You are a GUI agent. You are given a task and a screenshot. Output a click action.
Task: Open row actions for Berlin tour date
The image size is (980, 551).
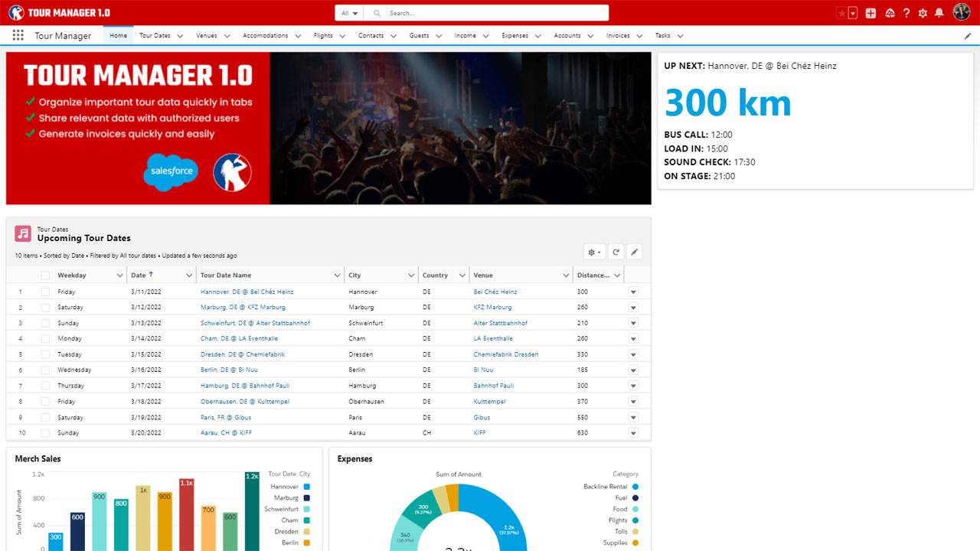point(633,370)
